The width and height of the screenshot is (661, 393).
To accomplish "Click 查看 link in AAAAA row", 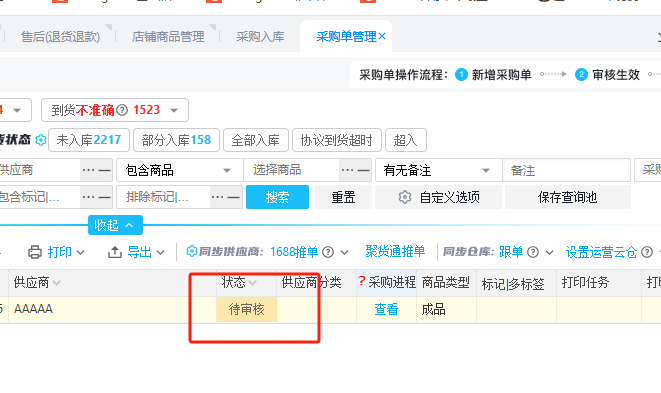I will (x=386, y=310).
